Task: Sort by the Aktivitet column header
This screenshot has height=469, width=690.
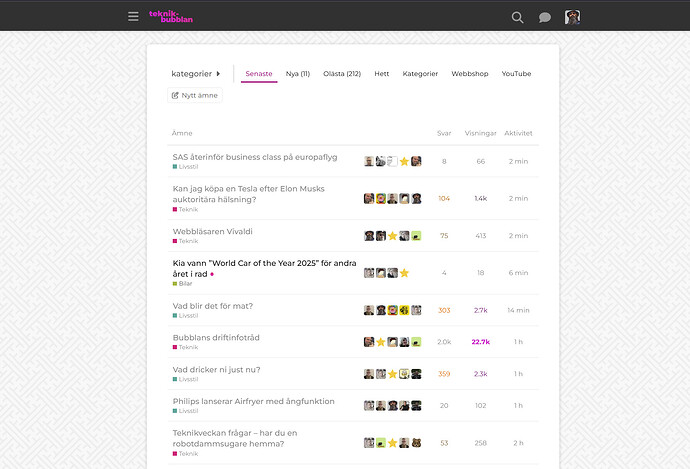Action: [518, 133]
